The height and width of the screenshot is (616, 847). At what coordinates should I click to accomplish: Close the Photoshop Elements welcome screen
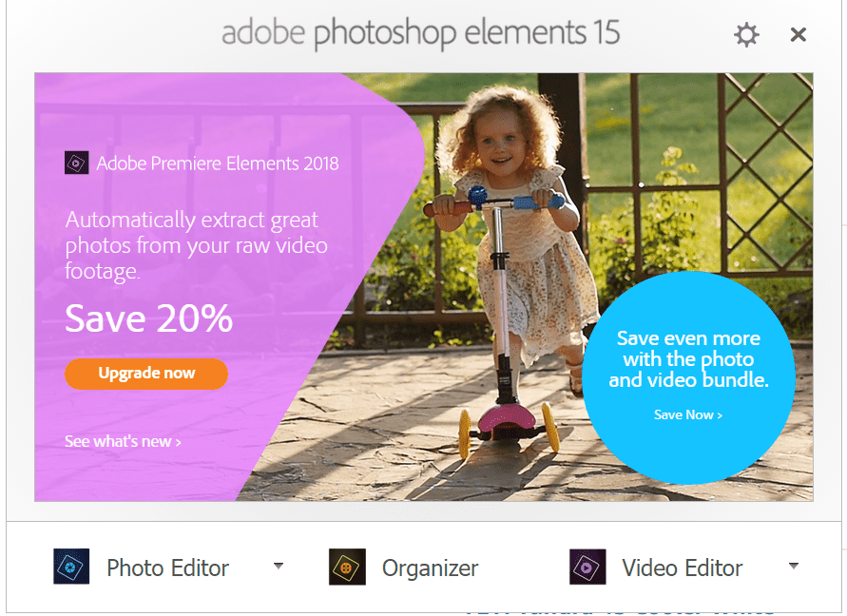point(798,34)
